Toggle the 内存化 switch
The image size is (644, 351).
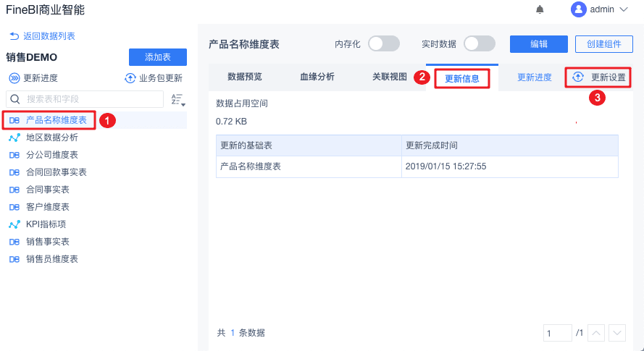(383, 44)
